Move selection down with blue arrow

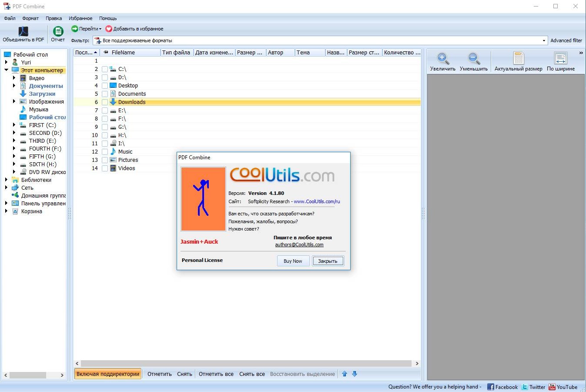click(x=355, y=374)
